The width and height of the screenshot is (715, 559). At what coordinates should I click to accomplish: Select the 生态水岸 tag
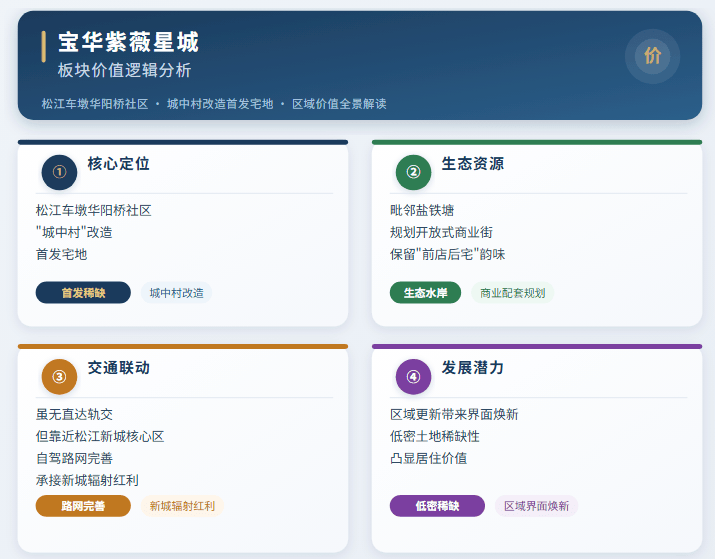coord(425,293)
